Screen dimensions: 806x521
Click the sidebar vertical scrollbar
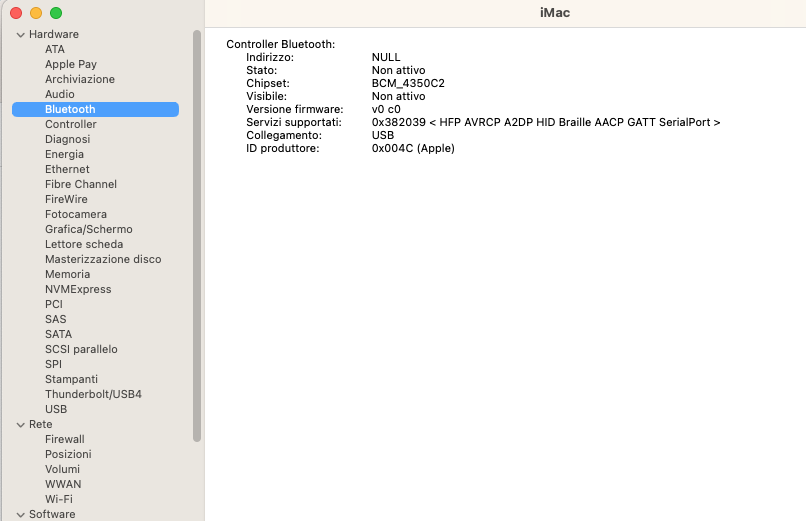coord(197,235)
